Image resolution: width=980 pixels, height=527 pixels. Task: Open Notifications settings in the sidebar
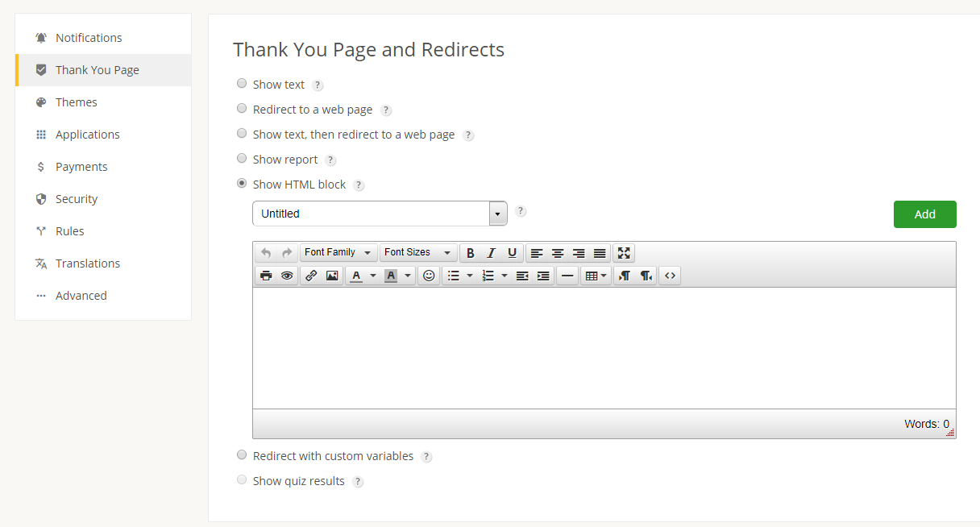[x=103, y=38]
